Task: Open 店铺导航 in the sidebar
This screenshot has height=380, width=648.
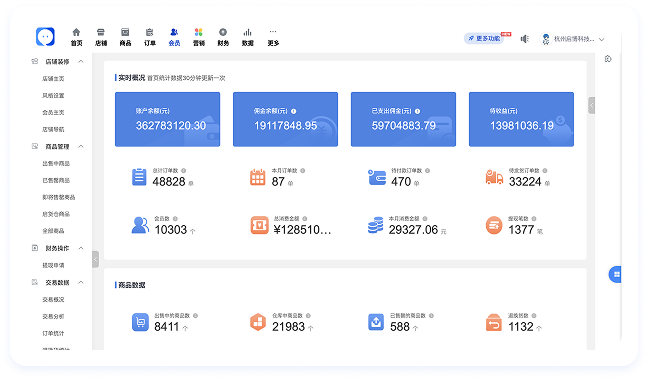Action: click(x=53, y=129)
